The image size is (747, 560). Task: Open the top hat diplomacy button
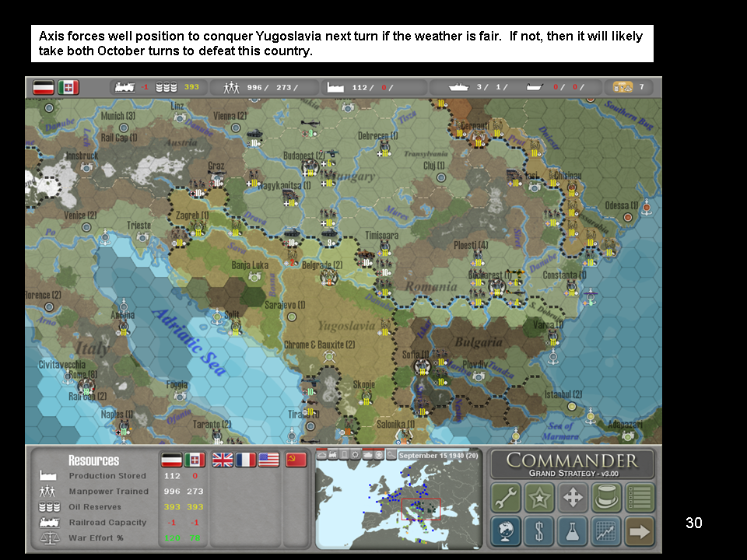tap(607, 498)
